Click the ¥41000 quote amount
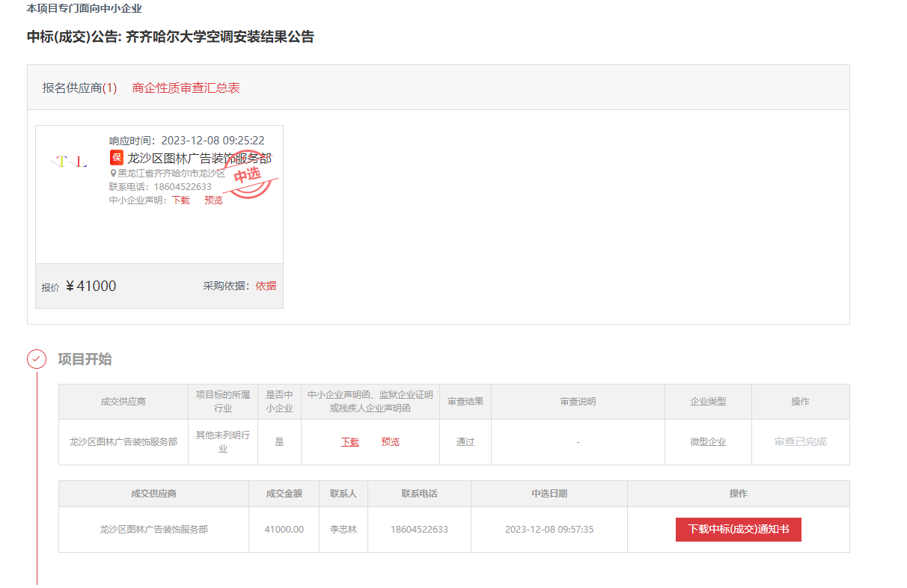The height and width of the screenshot is (588, 907). tap(91, 287)
